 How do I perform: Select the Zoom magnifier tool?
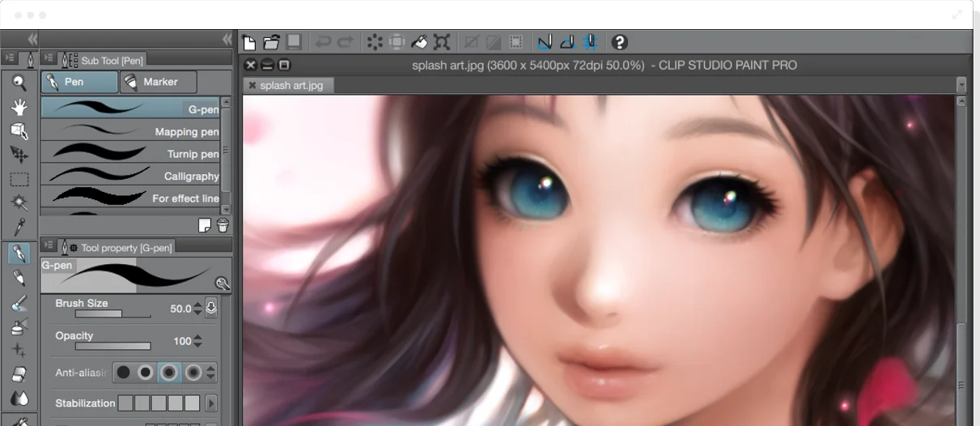[x=19, y=83]
